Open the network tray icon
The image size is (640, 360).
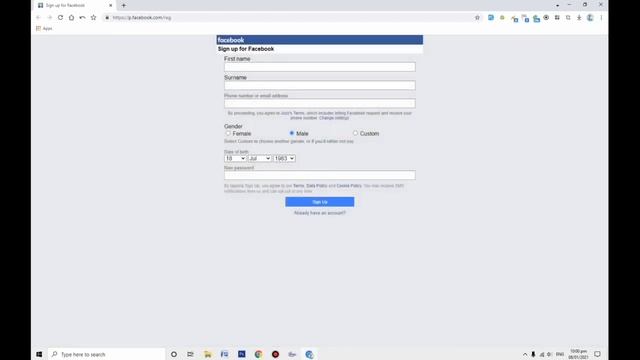point(542,354)
